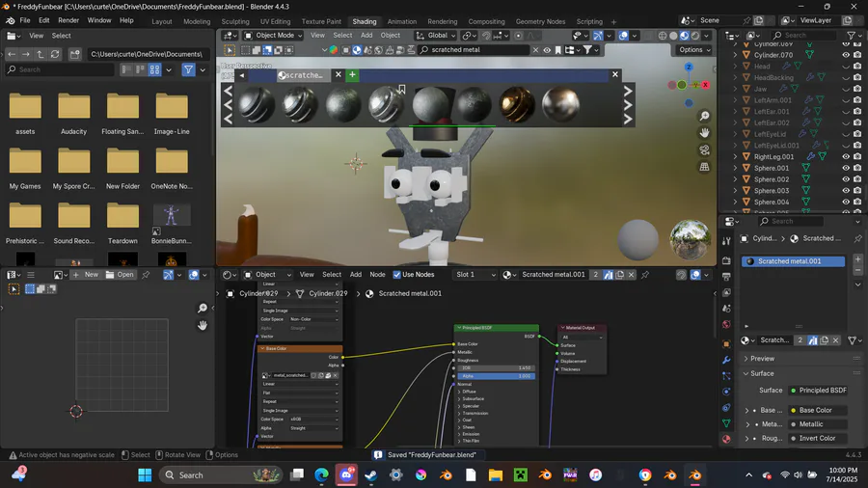The width and height of the screenshot is (868, 488).
Task: Open the Render menu
Action: tap(68, 20)
